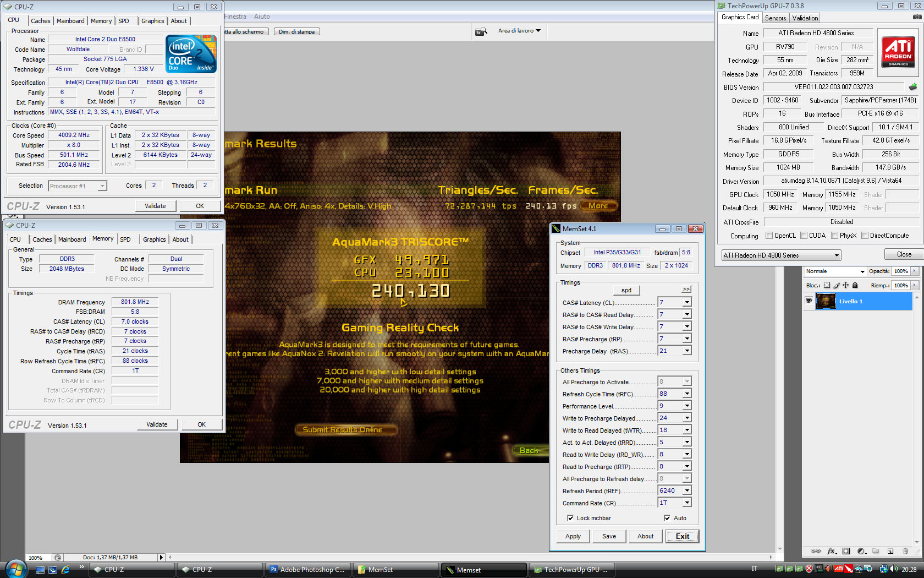Click Apply in MemSet
The width and height of the screenshot is (924, 578).
pyautogui.click(x=573, y=536)
